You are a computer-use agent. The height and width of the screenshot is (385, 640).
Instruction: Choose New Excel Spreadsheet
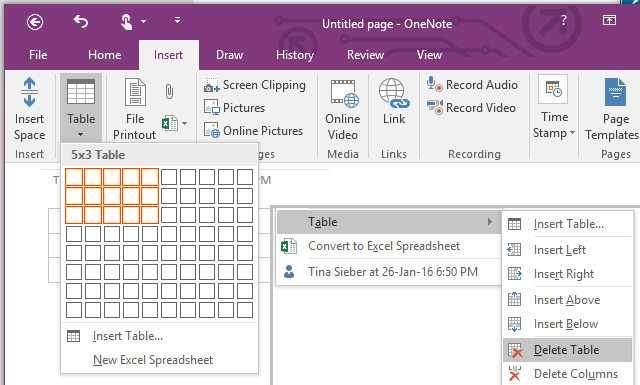[x=159, y=360]
